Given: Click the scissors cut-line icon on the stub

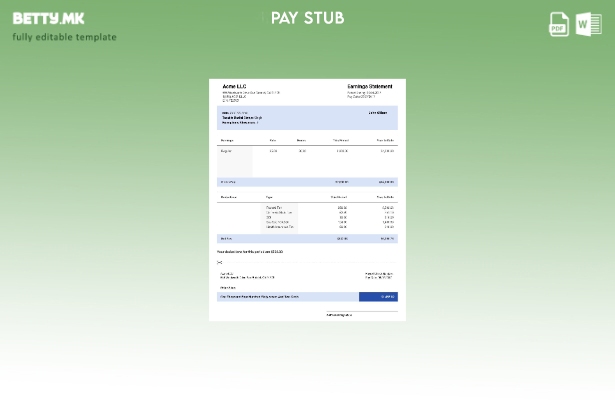Looking at the screenshot, I should tap(220, 262).
